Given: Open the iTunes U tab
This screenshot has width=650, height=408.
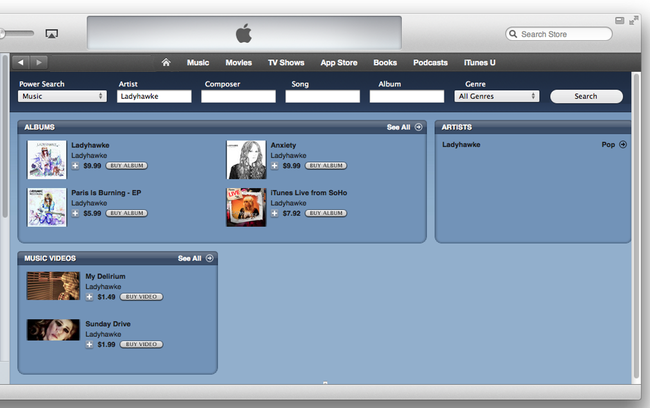Looking at the screenshot, I should point(480,63).
